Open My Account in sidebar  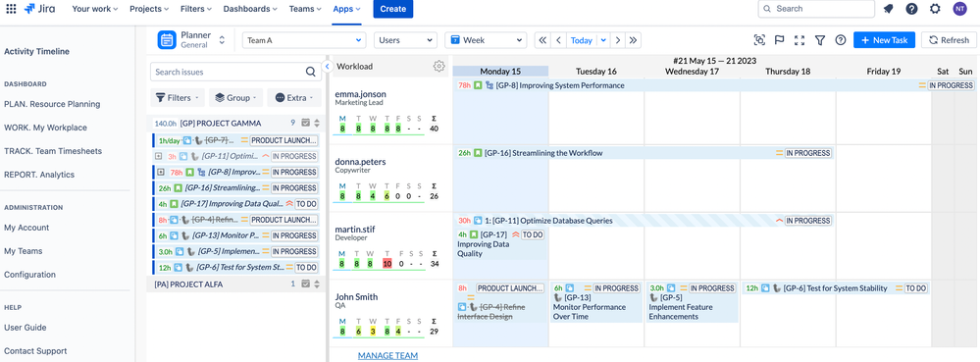pos(26,228)
